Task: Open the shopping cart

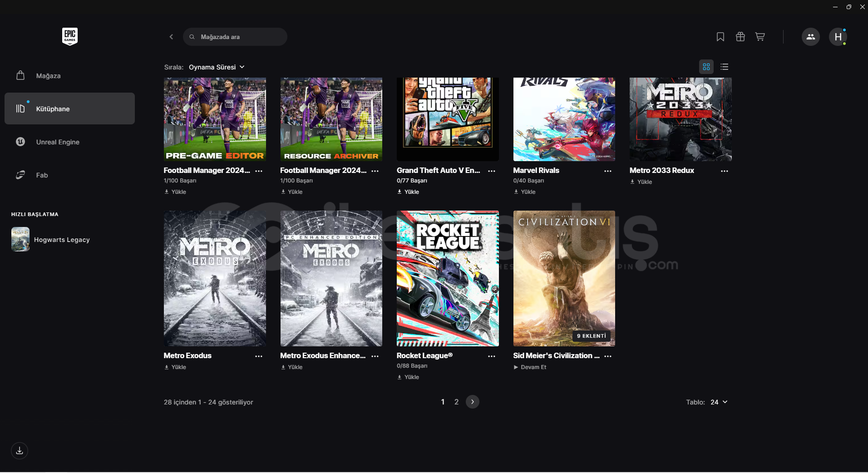Action: [x=760, y=37]
